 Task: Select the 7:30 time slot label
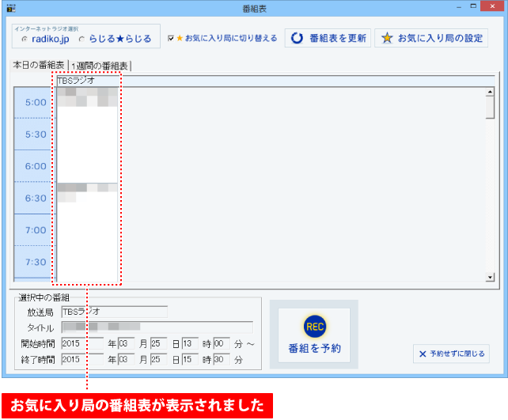(x=36, y=262)
